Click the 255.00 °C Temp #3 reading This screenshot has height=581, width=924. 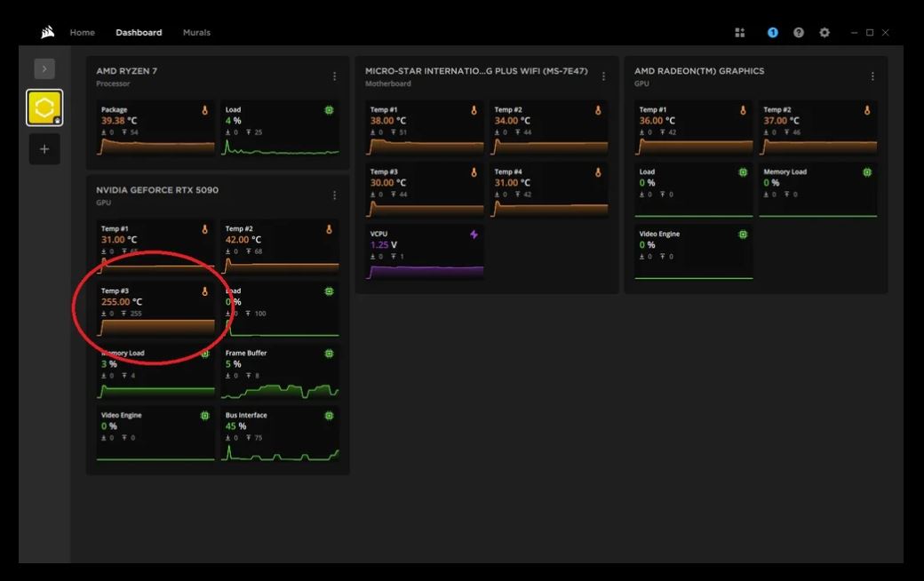point(122,302)
